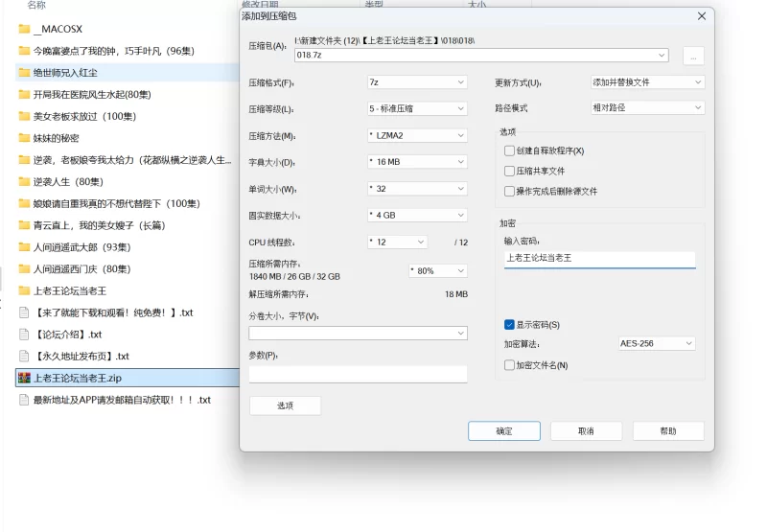Click the browse button beside archive path
The image size is (767, 532).
point(694,56)
